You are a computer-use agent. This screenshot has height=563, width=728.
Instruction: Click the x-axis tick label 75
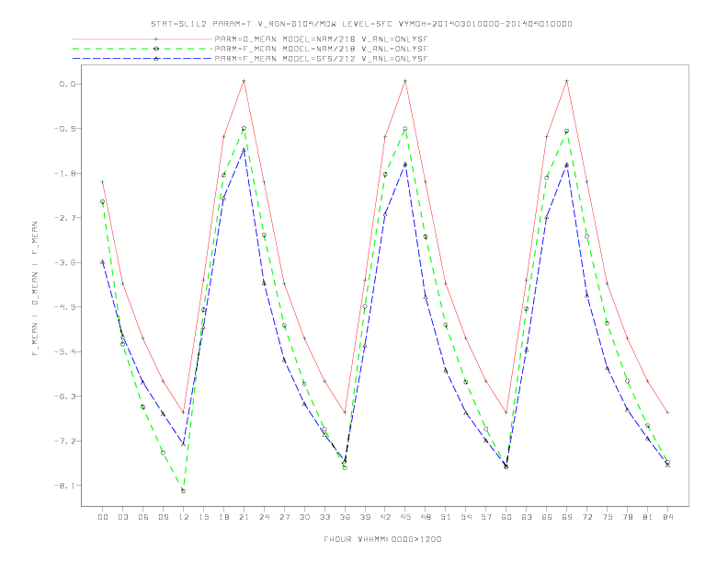(608, 517)
